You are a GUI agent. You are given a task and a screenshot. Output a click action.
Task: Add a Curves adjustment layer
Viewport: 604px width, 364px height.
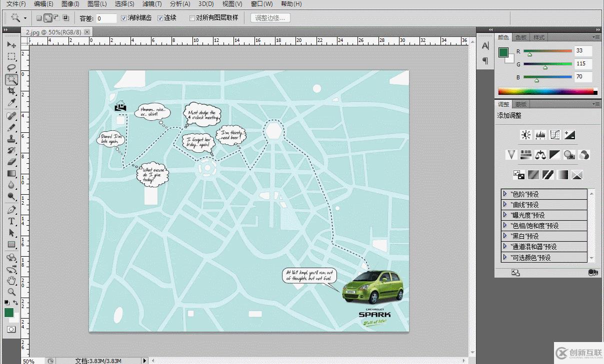(x=554, y=135)
